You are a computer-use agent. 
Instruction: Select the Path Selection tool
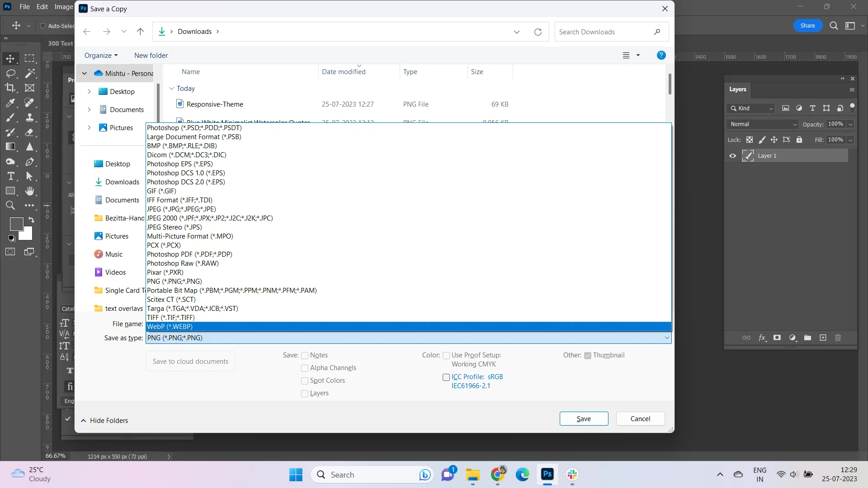(29, 176)
